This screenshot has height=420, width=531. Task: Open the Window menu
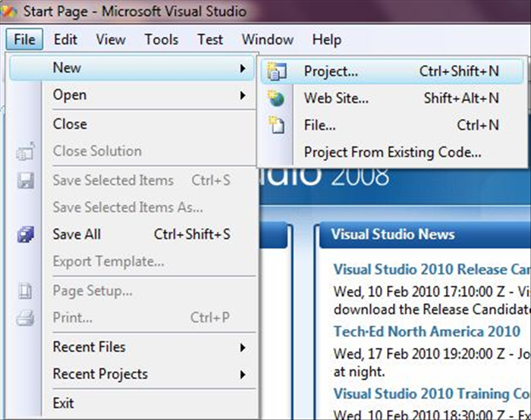pyautogui.click(x=268, y=39)
